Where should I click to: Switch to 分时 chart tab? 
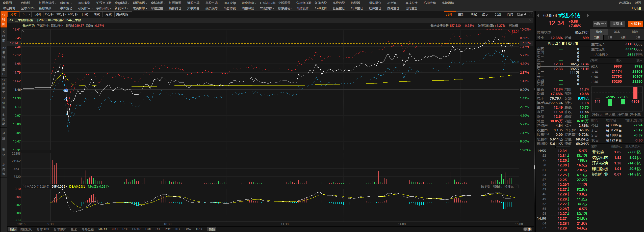pyautogui.click(x=13, y=14)
